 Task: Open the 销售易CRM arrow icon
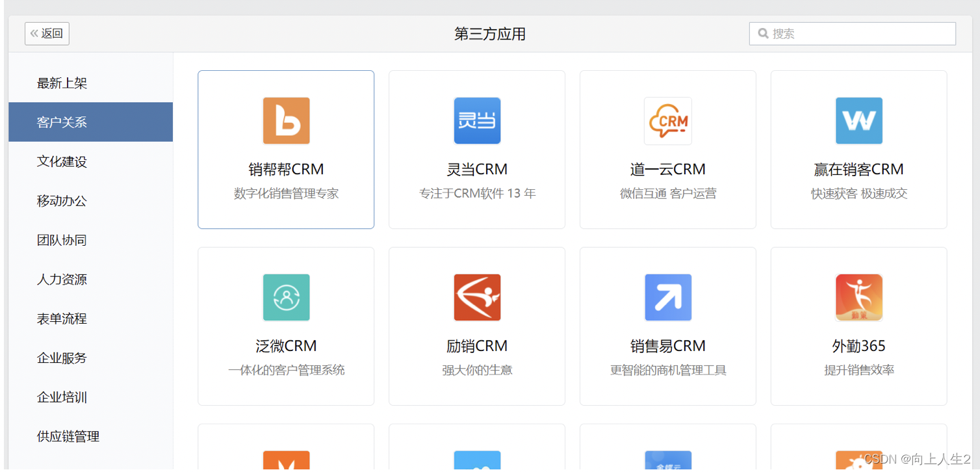(x=668, y=298)
